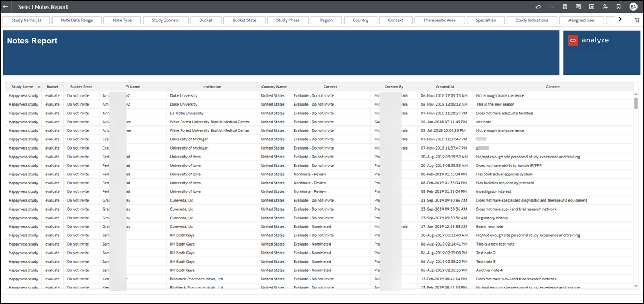Viewport: 644px width, 304px height.
Task: Open the Country filter
Action: click(361, 20)
